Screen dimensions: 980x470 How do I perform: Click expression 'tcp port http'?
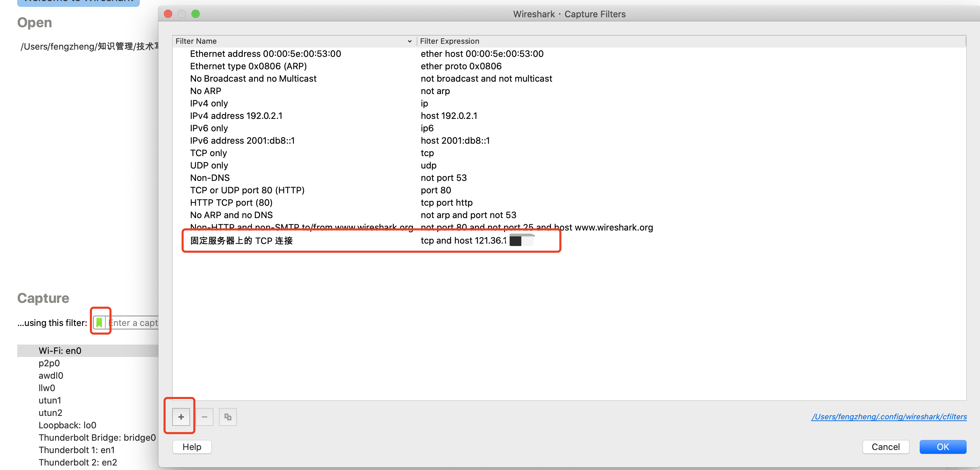(447, 203)
